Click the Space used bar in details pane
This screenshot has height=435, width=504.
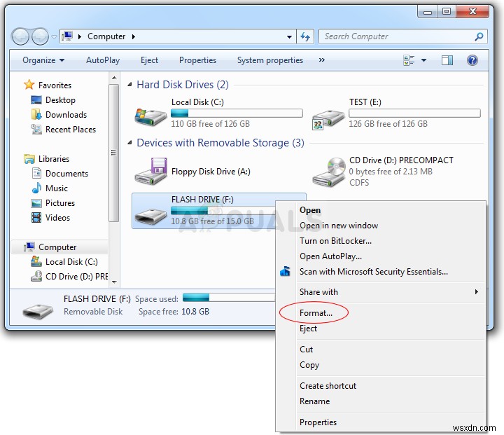229,298
